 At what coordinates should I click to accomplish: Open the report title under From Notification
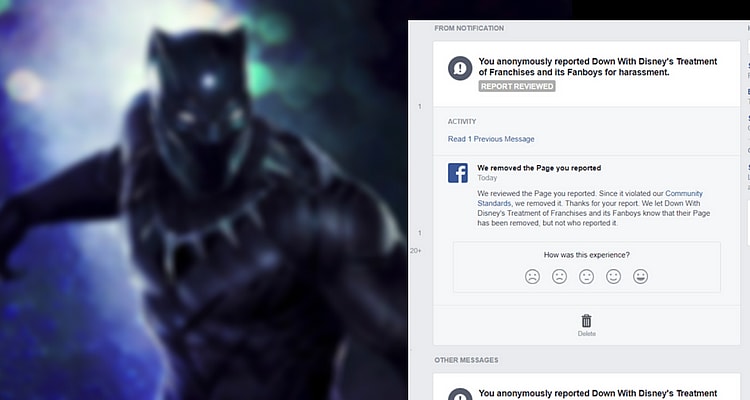(597, 67)
